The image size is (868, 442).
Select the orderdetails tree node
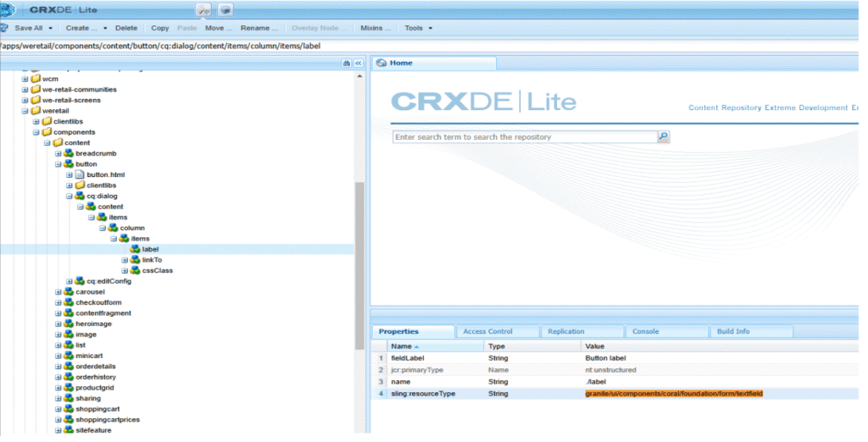[x=95, y=366]
